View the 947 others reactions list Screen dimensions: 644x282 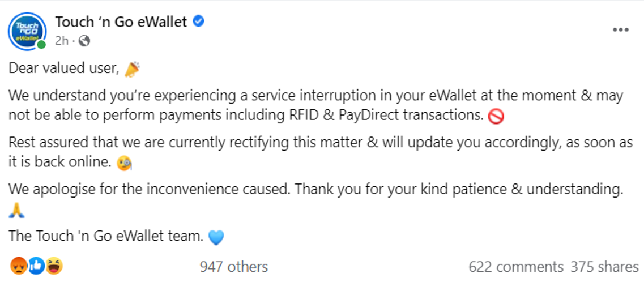click(234, 267)
